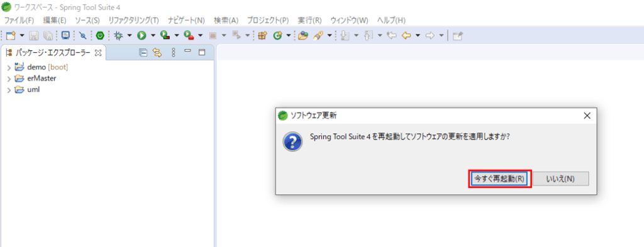Expand the erMaster project node
644x247 pixels.
9,79
